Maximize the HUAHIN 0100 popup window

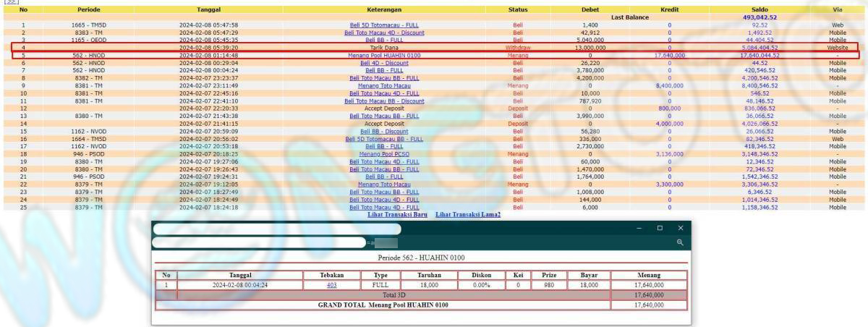[x=660, y=228]
